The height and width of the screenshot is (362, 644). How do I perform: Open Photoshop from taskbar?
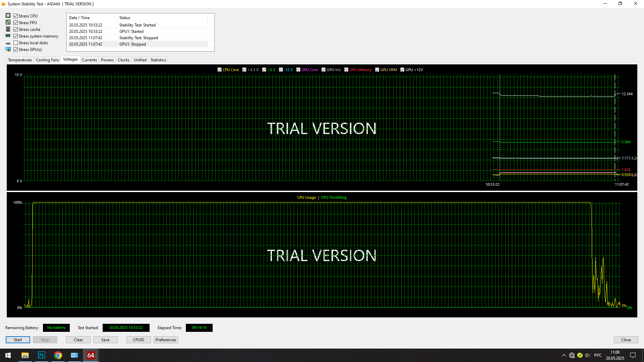point(41,355)
